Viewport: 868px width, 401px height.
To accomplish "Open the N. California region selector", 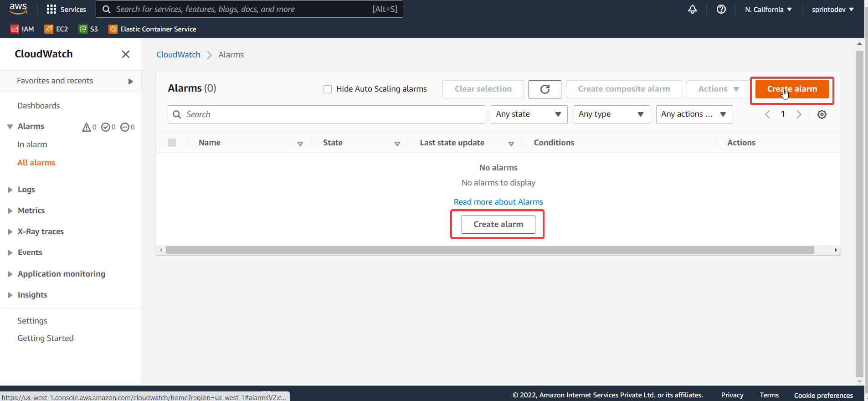I will tap(768, 9).
